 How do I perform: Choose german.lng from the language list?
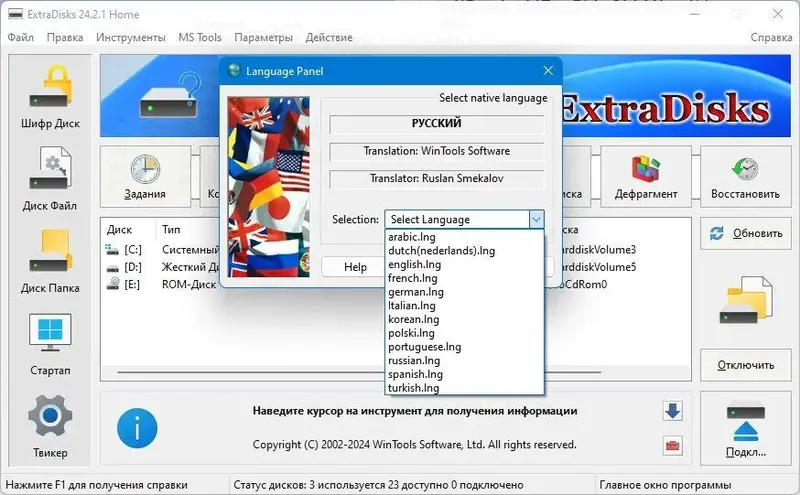tap(464, 292)
